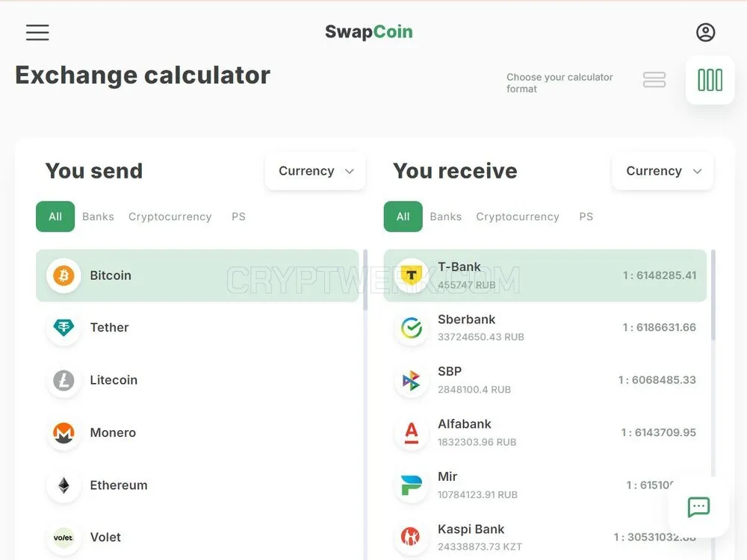The height and width of the screenshot is (560, 747).
Task: Choose Litecoin as currency to send
Action: point(197,380)
